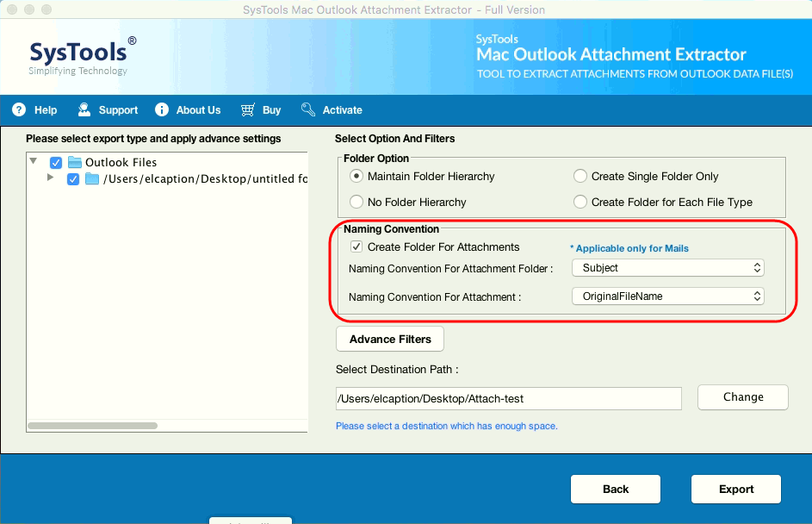Uncheck the Outlook Files checkbox

pyautogui.click(x=56, y=163)
